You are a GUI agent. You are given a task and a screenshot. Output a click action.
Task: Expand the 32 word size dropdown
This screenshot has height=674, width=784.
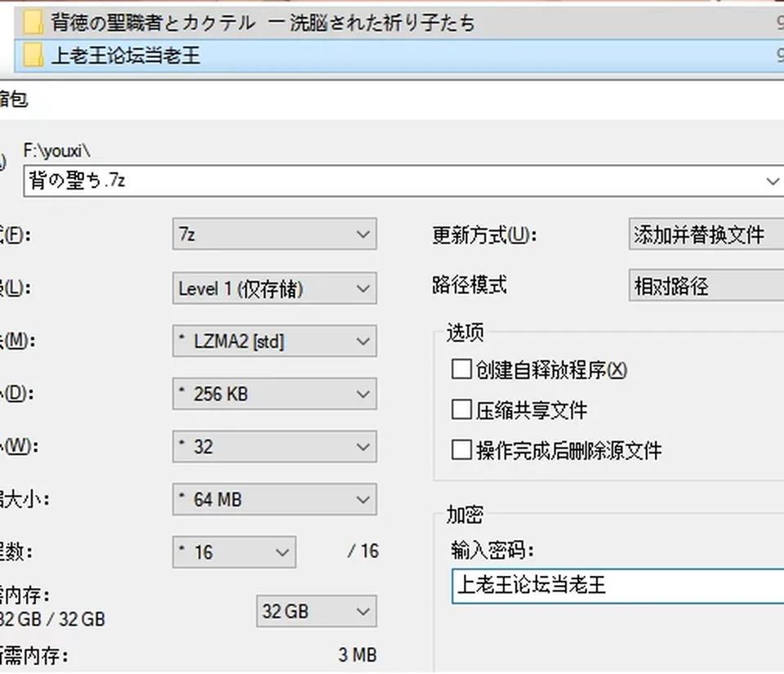pos(274,447)
